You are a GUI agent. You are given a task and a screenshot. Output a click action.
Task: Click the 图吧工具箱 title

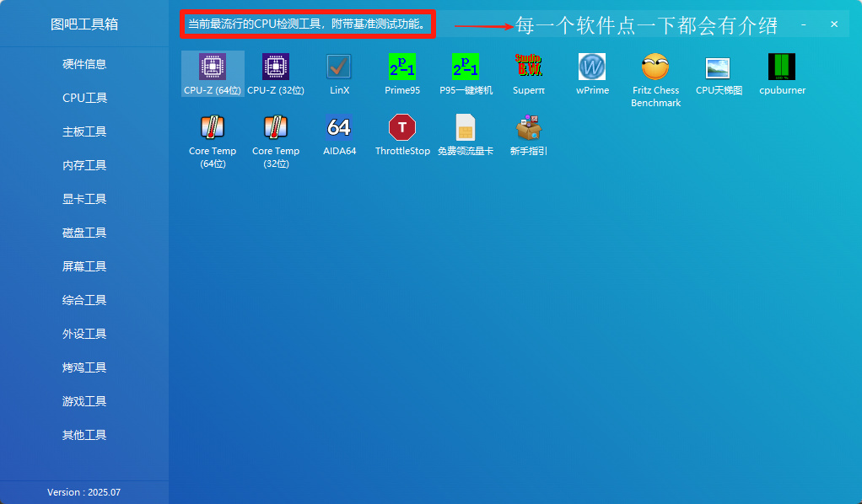coord(84,24)
